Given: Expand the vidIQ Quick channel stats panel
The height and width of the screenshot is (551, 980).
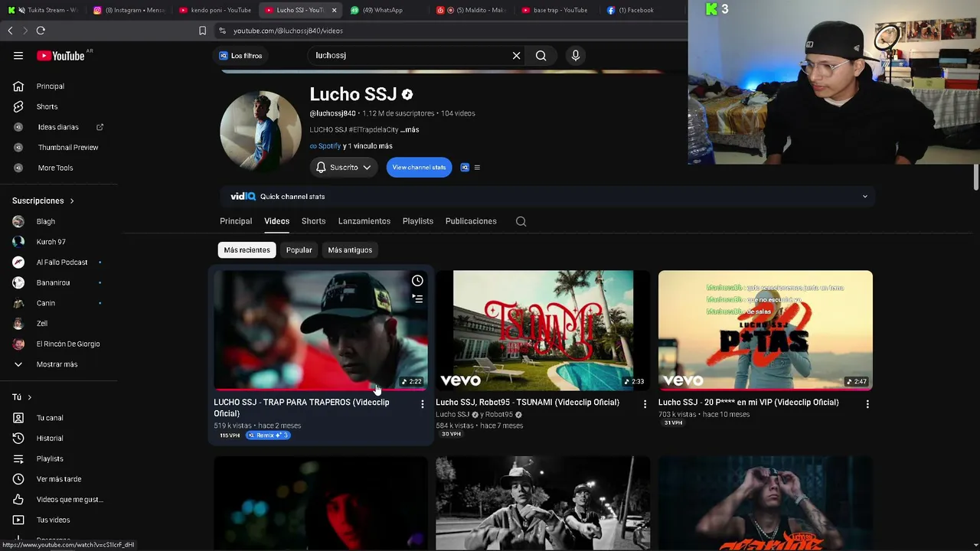Looking at the screenshot, I should pos(865,197).
